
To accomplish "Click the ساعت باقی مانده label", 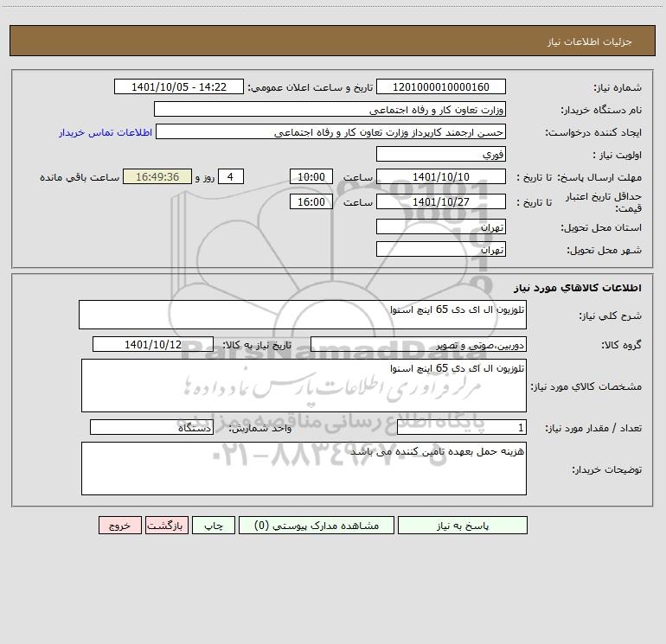I will point(80,177).
